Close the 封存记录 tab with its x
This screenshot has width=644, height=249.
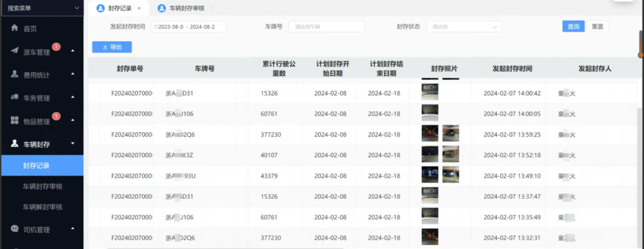pos(139,8)
